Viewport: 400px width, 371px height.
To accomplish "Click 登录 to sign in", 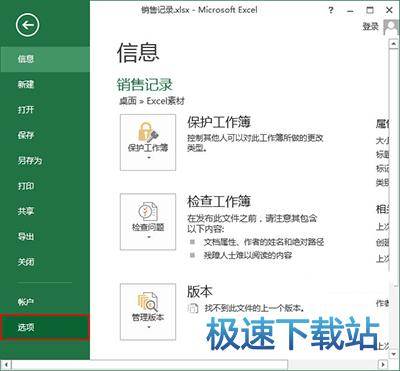I will pos(371,27).
